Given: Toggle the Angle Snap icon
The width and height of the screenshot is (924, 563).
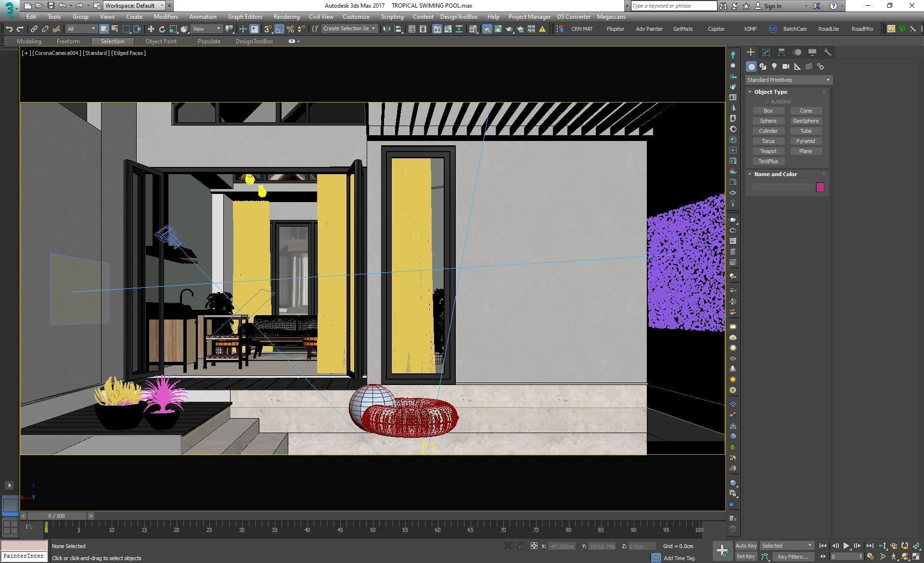Looking at the screenshot, I should pos(280,29).
